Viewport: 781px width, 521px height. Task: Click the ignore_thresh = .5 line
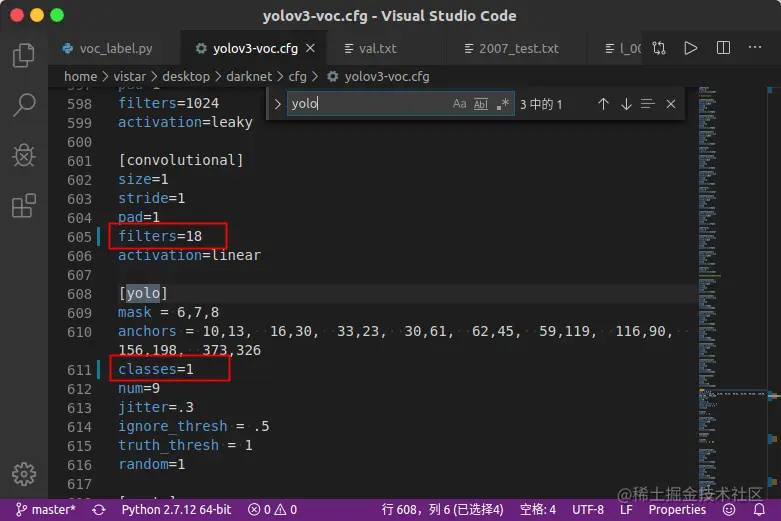pyautogui.click(x=194, y=426)
